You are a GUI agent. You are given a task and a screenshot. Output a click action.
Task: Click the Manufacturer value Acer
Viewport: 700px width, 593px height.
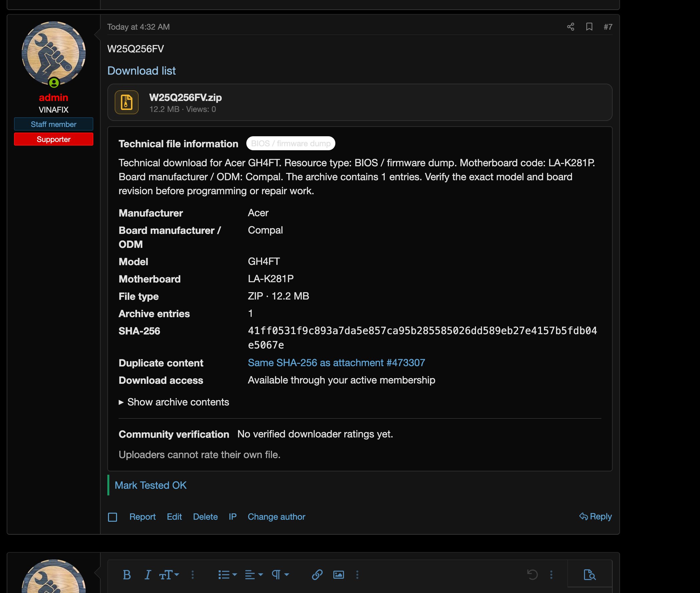pos(258,213)
